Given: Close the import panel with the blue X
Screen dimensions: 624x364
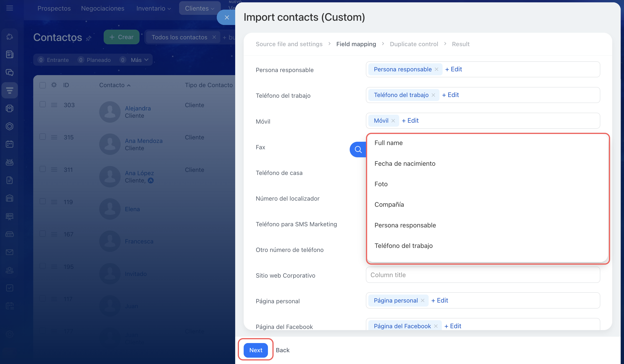Looking at the screenshot, I should [x=226, y=17].
